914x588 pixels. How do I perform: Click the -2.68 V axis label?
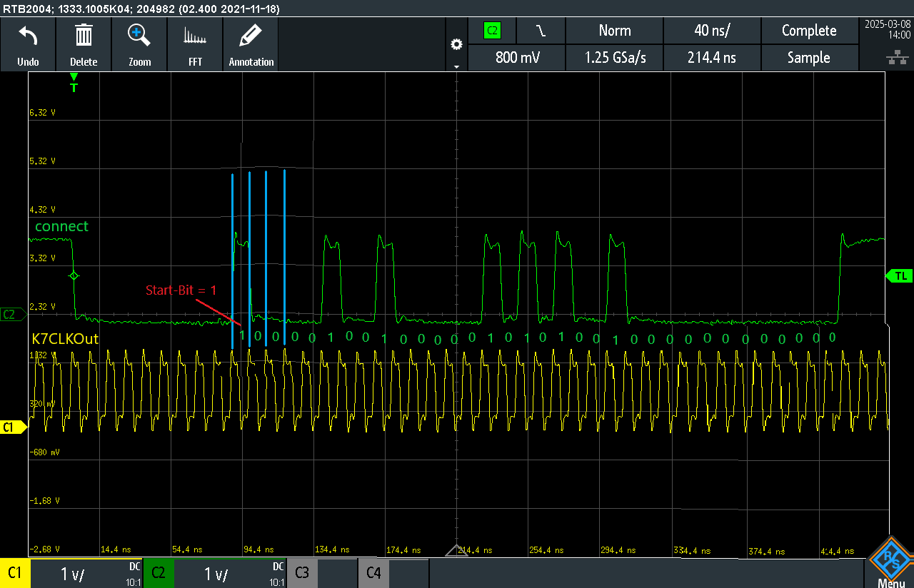coord(44,549)
